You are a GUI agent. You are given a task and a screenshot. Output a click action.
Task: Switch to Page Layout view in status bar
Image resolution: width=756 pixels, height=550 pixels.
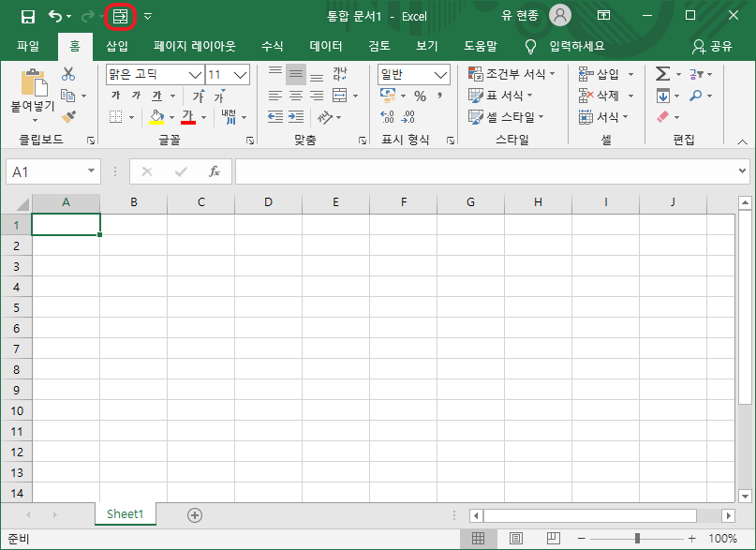point(516,539)
